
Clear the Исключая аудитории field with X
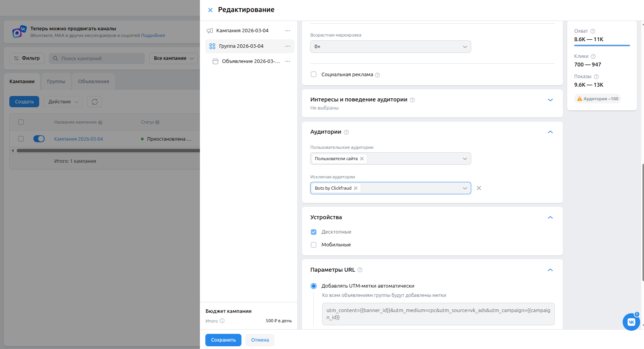pos(479,188)
